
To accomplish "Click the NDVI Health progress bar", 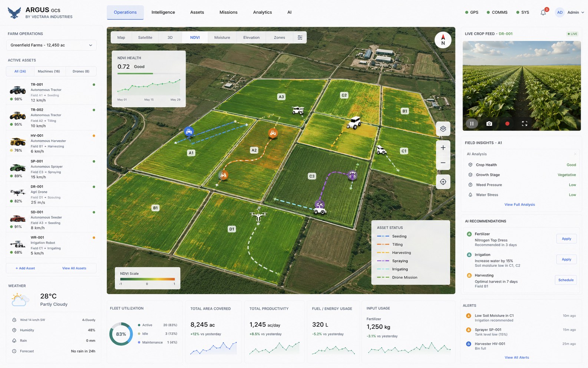I will point(149,73).
